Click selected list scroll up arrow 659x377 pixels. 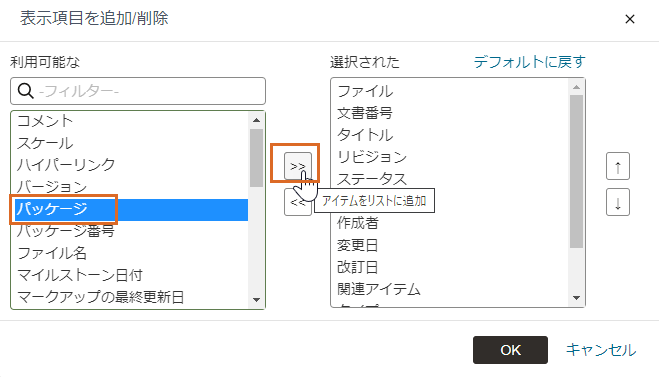click(x=576, y=87)
